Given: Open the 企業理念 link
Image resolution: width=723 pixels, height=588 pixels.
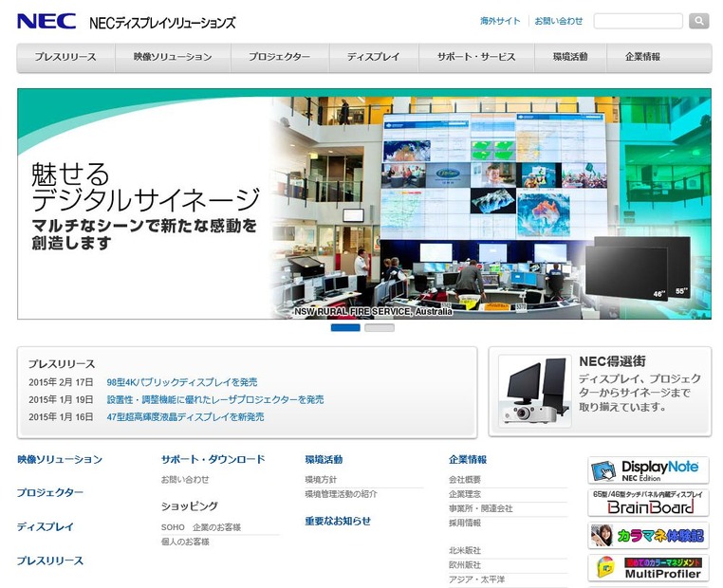Looking at the screenshot, I should click(x=465, y=494).
